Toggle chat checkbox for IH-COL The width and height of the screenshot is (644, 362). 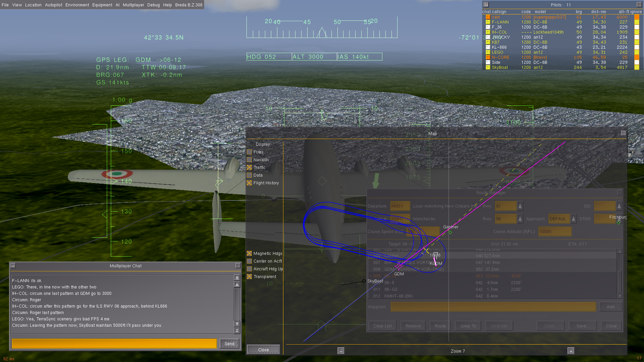(x=488, y=32)
